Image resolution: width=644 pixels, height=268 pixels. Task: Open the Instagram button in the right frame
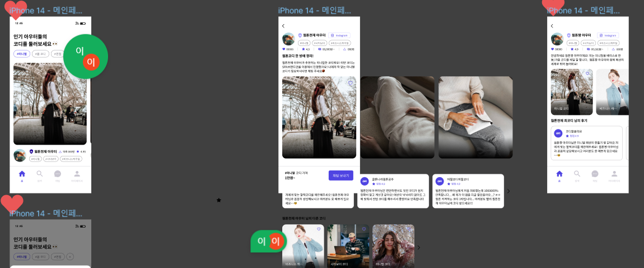click(x=608, y=36)
